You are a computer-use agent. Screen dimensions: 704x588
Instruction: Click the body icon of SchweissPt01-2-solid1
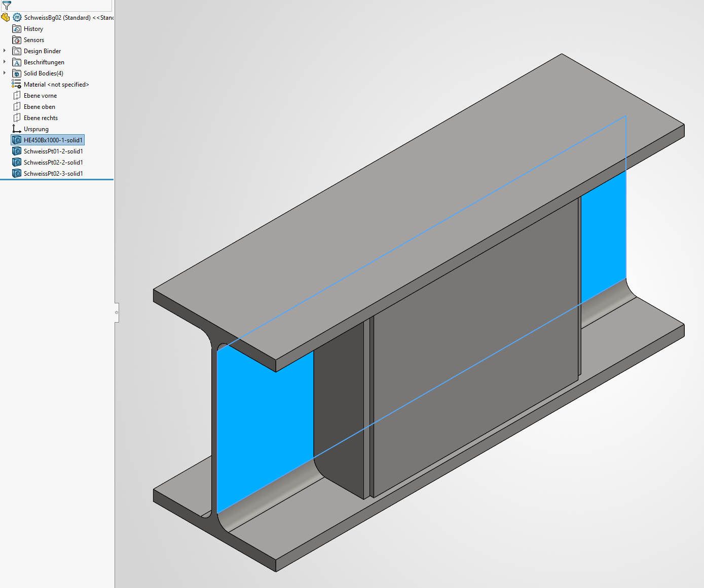pos(17,151)
